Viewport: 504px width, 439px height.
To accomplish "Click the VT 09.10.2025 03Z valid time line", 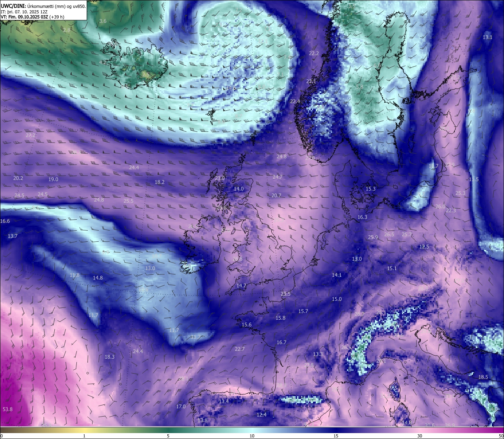I will (x=32, y=17).
